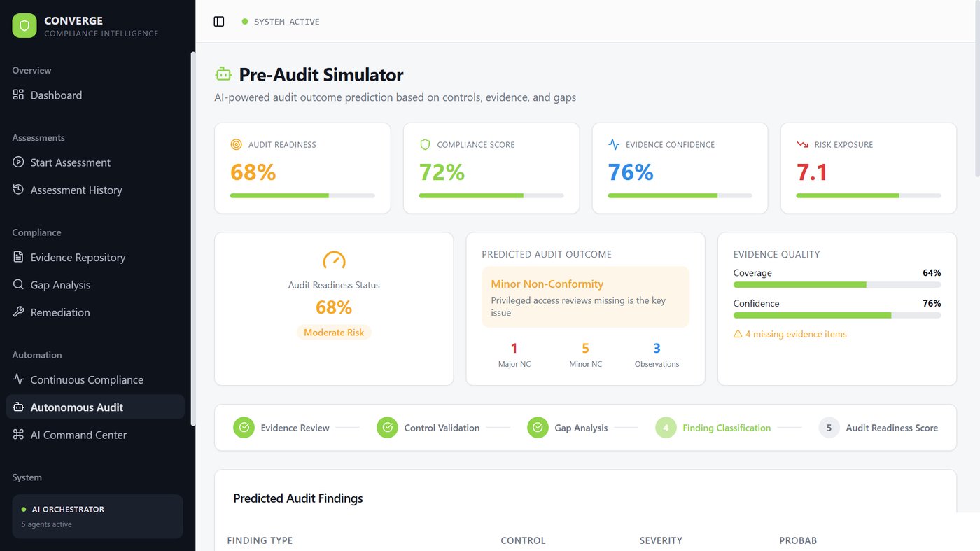
Task: Open Continuous Compliance in the sidebar
Action: click(95, 379)
